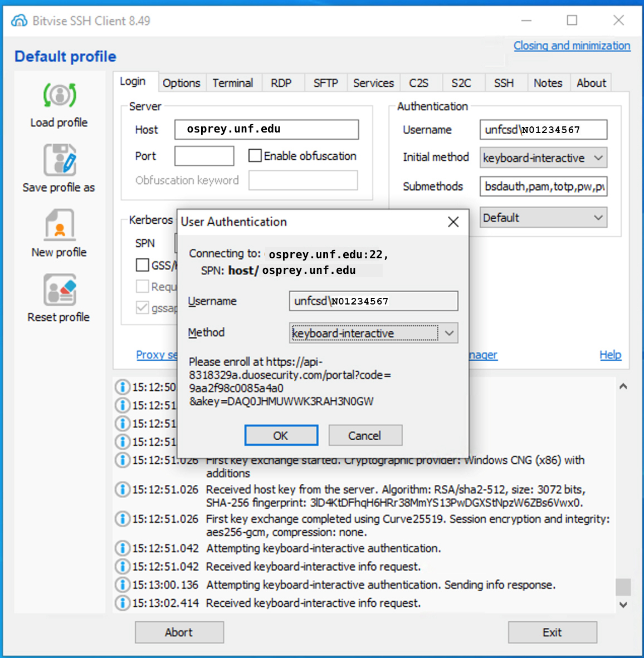
Task: Click OK in User Authentication dialog
Action: pyautogui.click(x=281, y=435)
